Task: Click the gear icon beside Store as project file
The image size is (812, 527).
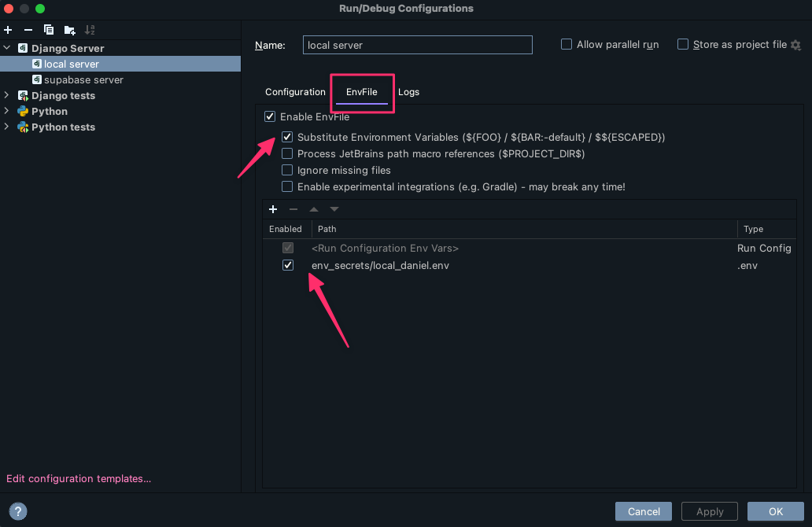Action: (795, 45)
